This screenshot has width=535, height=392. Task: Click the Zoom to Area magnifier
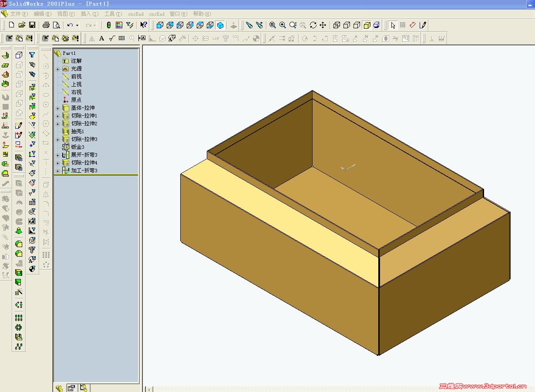[283, 25]
